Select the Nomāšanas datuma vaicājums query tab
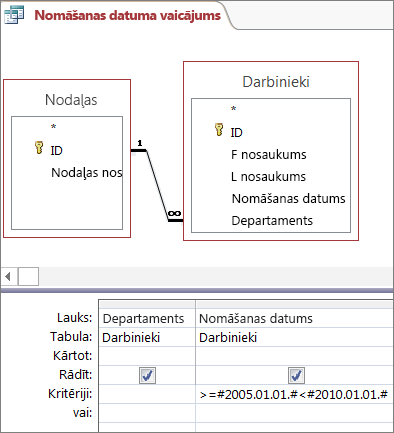 [127, 15]
